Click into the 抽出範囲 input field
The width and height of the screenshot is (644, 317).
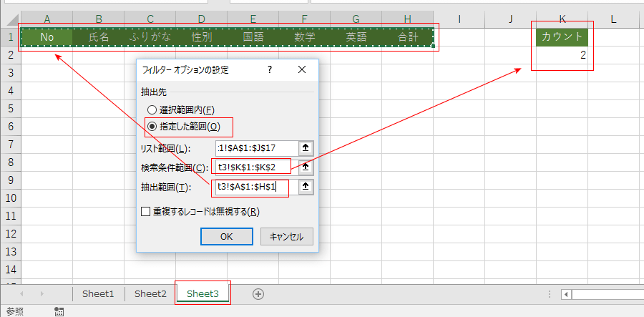[257, 187]
